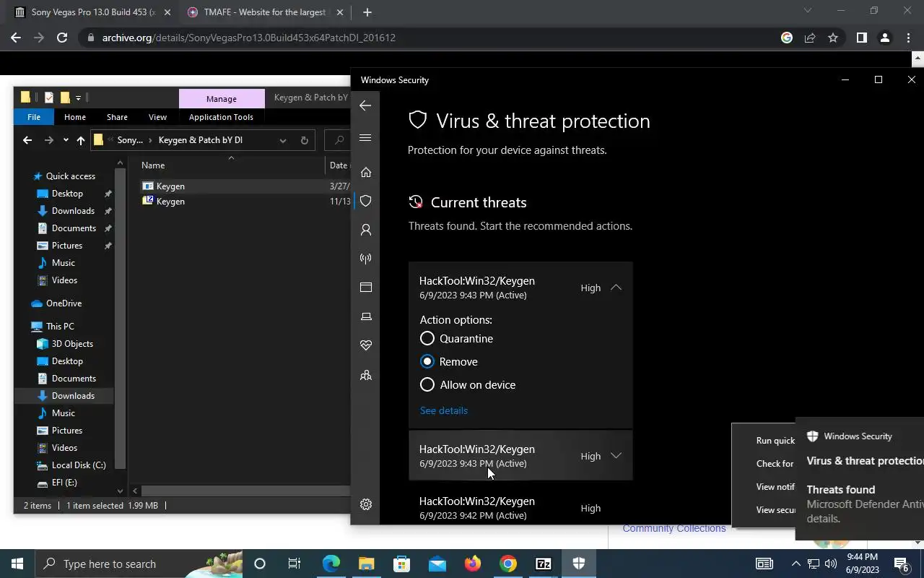Click Keygen & Patch bY DI breadcrumb
This screenshot has height=578, width=924.
point(201,140)
